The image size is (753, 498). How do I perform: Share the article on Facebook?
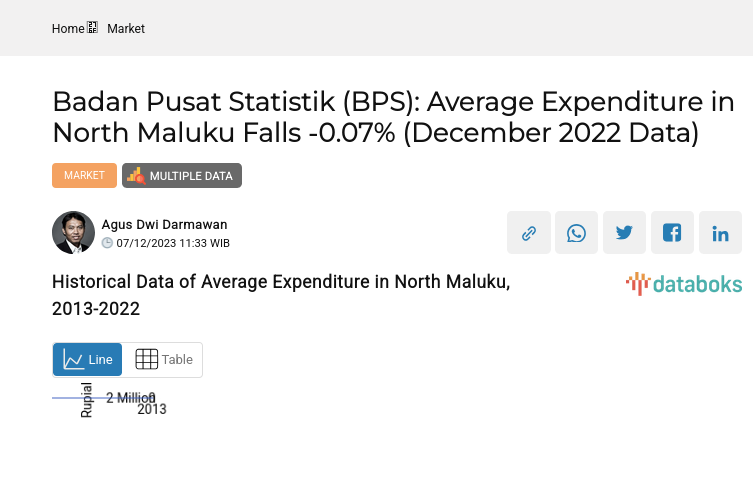coord(672,233)
